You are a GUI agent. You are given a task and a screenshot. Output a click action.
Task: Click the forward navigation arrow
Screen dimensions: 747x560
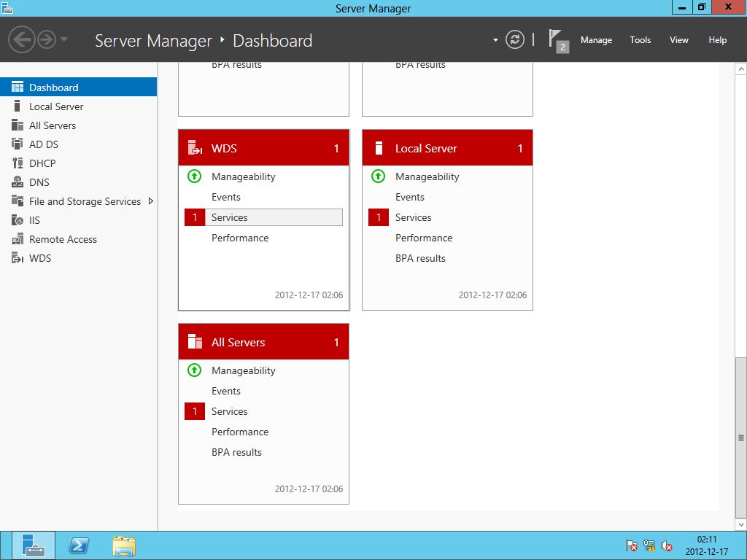pyautogui.click(x=47, y=39)
